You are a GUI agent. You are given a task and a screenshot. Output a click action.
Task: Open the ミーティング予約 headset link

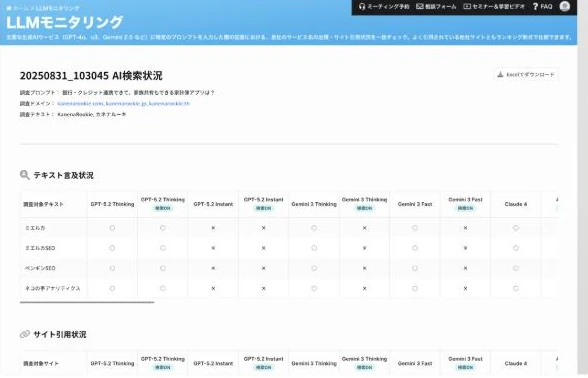pyautogui.click(x=384, y=6)
